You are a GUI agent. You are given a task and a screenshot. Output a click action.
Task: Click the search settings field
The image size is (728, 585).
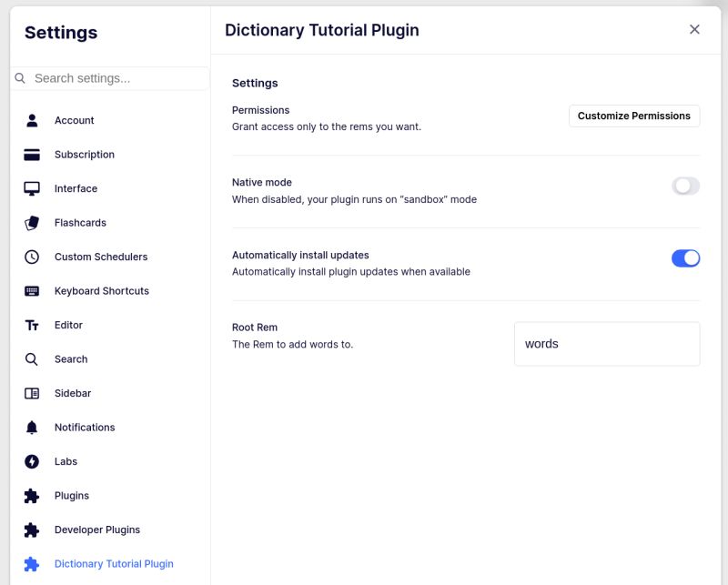109,78
